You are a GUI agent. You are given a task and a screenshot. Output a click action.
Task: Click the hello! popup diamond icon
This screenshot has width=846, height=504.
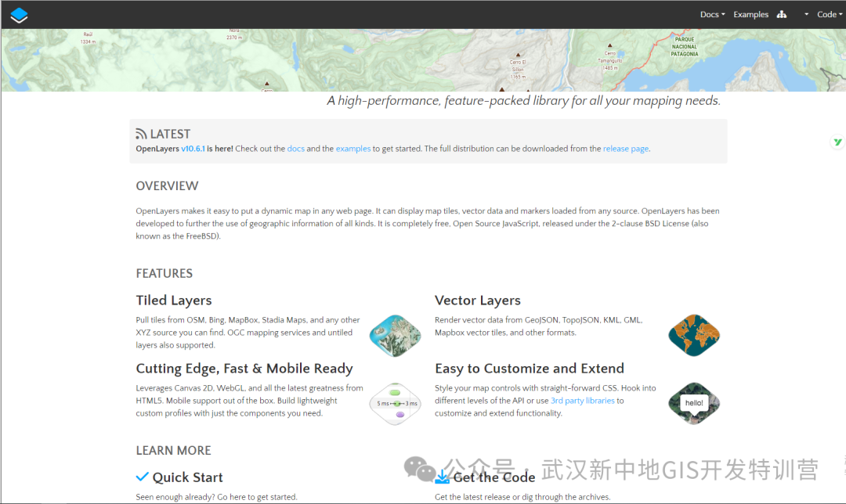click(694, 403)
